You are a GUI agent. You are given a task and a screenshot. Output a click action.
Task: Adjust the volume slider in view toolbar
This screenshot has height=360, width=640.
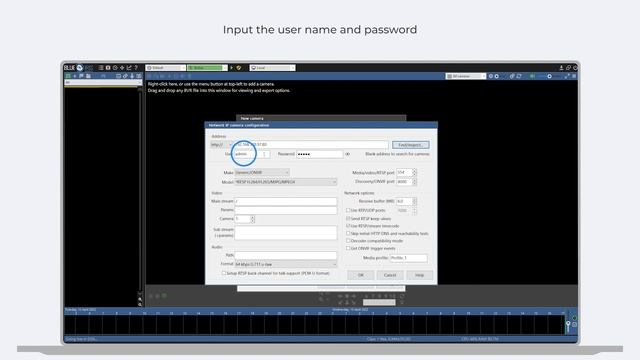pos(549,76)
